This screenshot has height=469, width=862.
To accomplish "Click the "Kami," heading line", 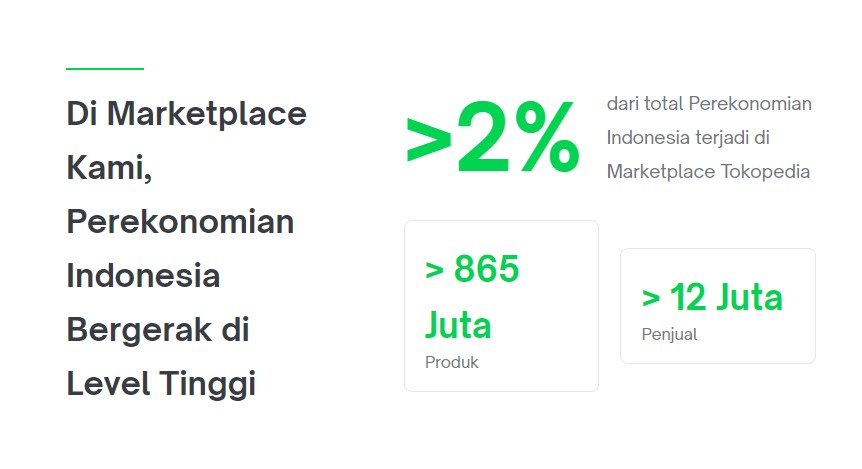I will tap(109, 168).
